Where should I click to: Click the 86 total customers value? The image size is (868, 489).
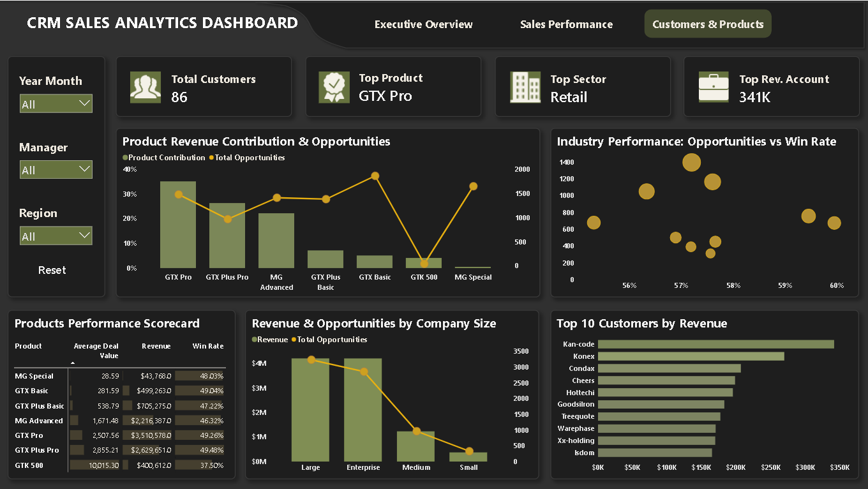179,97
